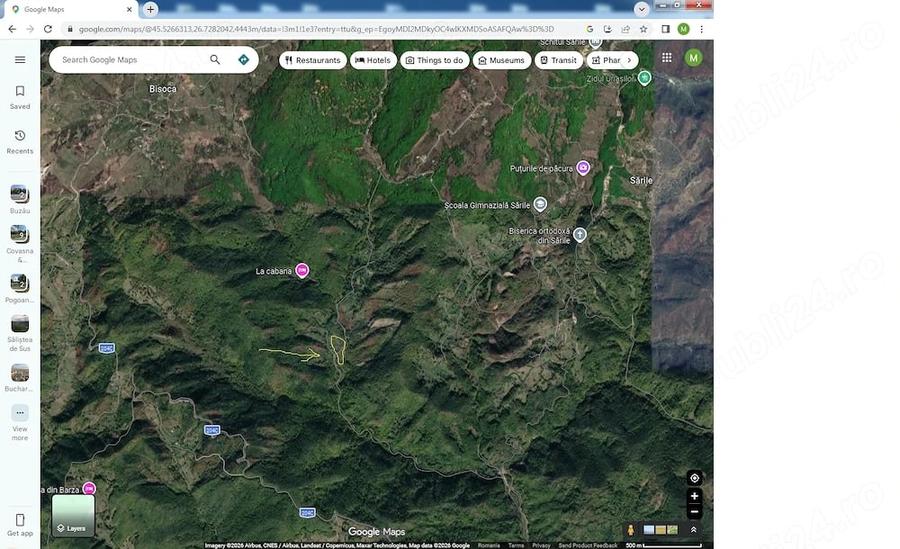Focus the Search Google Maps field

coord(132,60)
